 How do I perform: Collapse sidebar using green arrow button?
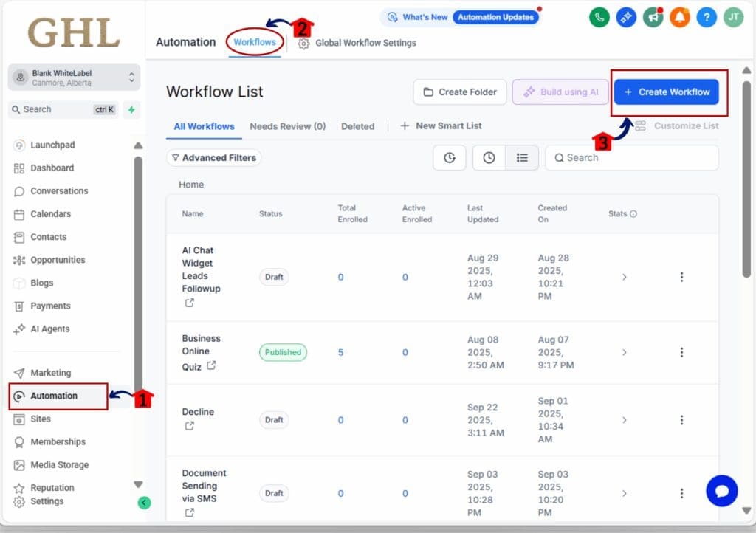145,503
